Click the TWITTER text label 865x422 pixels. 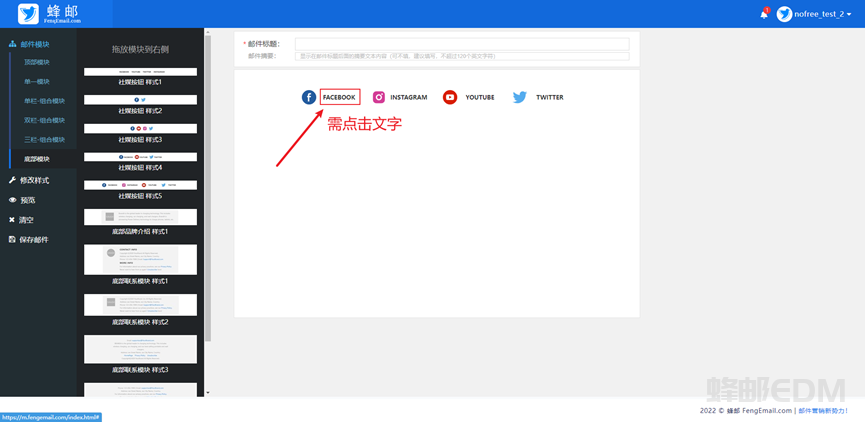[x=549, y=97]
